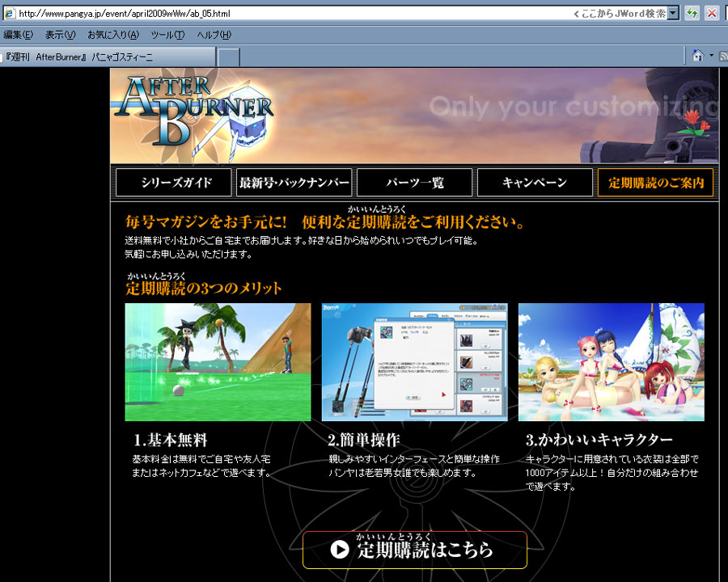Open the キャンペーン navigation button
Image resolution: width=728 pixels, height=582 pixels.
[x=535, y=183]
